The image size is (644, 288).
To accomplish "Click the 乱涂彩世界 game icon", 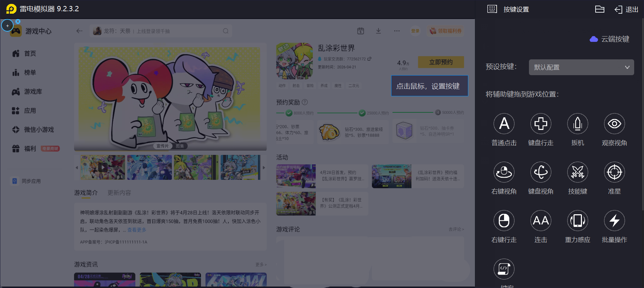I will (295, 61).
